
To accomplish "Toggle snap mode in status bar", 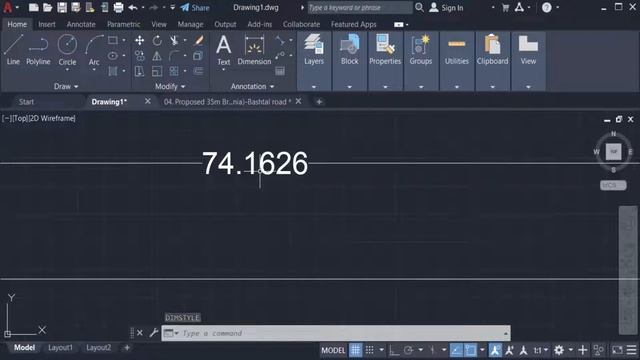I will (x=369, y=350).
